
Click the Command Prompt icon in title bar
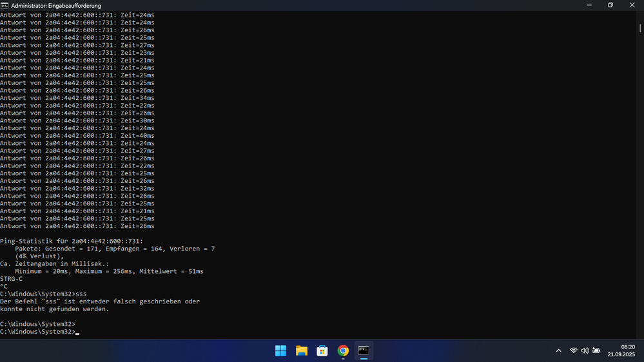5,5
